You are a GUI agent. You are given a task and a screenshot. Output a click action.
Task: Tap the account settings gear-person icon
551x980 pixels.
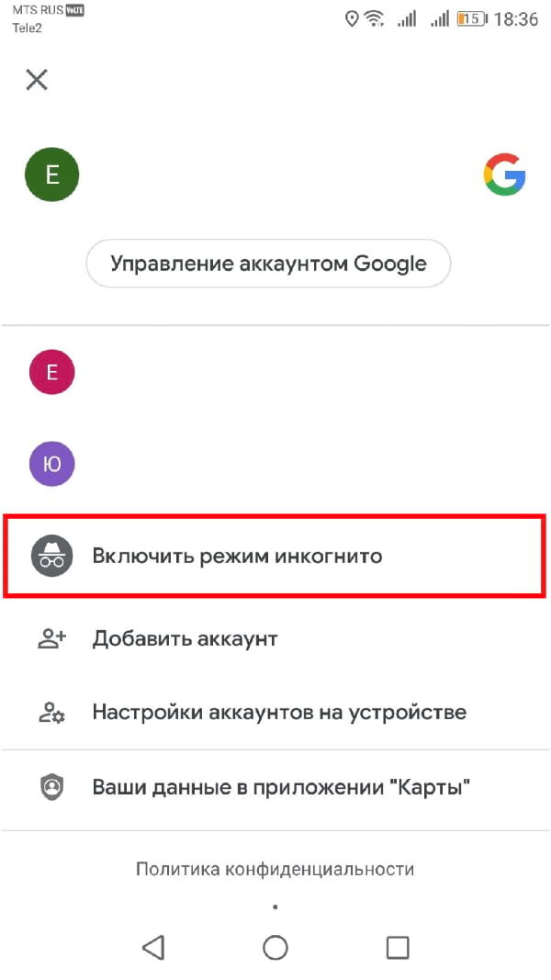(x=52, y=712)
